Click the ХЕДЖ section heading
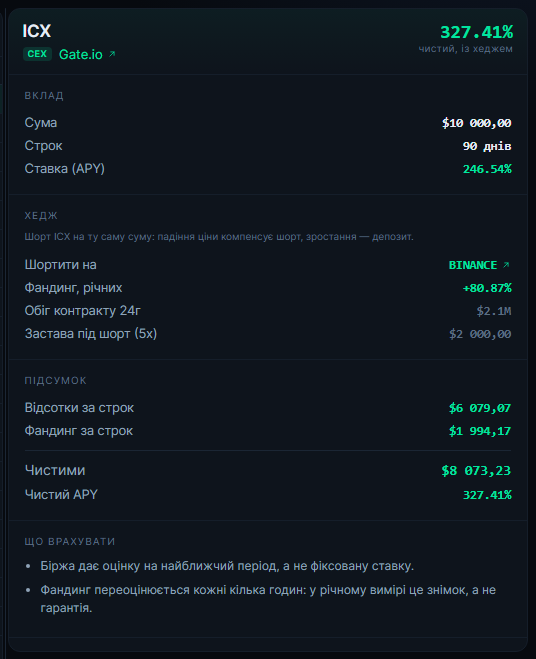Screen dimensions: 536x659 (x=41, y=216)
